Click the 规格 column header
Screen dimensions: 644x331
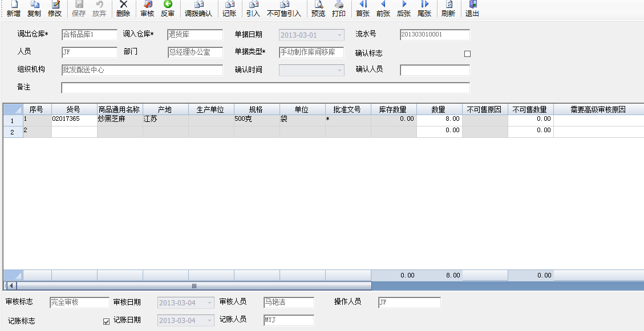pos(257,109)
